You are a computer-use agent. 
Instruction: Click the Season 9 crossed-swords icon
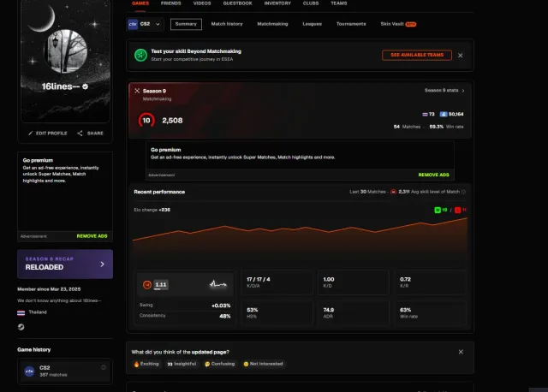coord(137,91)
